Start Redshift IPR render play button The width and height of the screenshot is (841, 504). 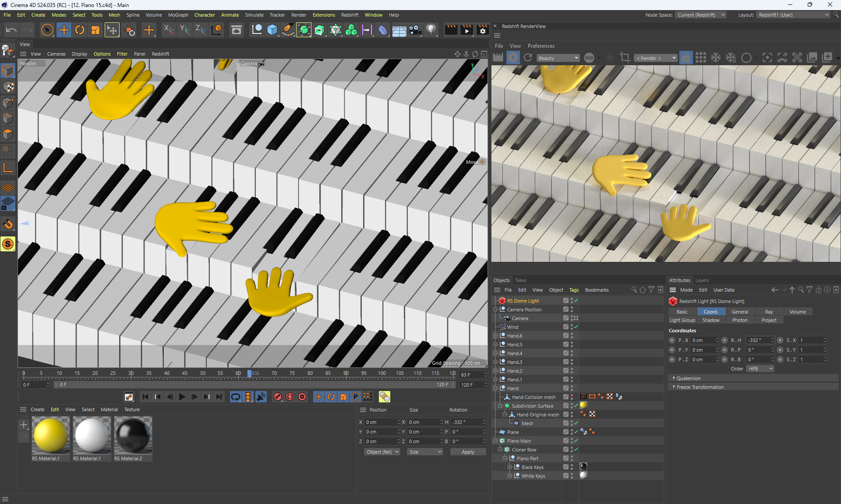coord(512,58)
